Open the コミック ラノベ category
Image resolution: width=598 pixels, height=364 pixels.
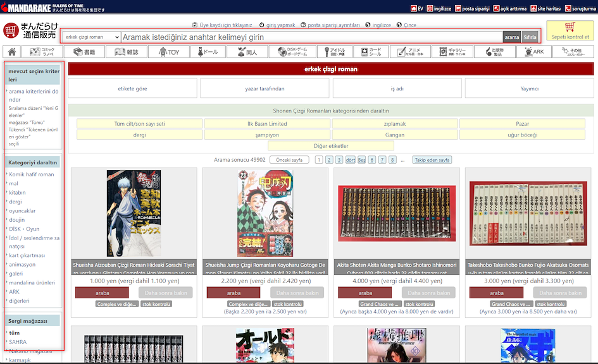pos(42,52)
